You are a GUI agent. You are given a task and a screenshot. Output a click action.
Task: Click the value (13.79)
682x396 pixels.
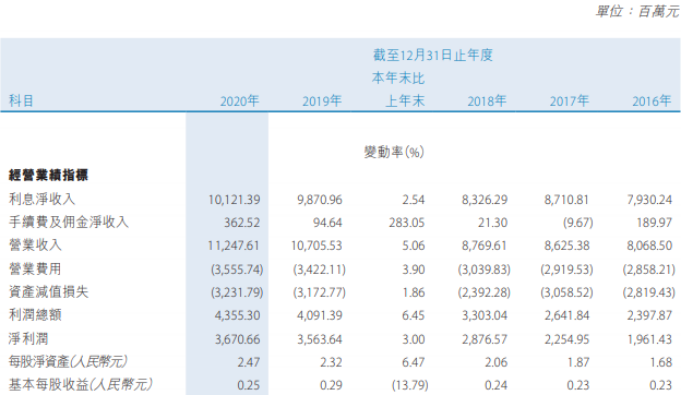[410, 385]
